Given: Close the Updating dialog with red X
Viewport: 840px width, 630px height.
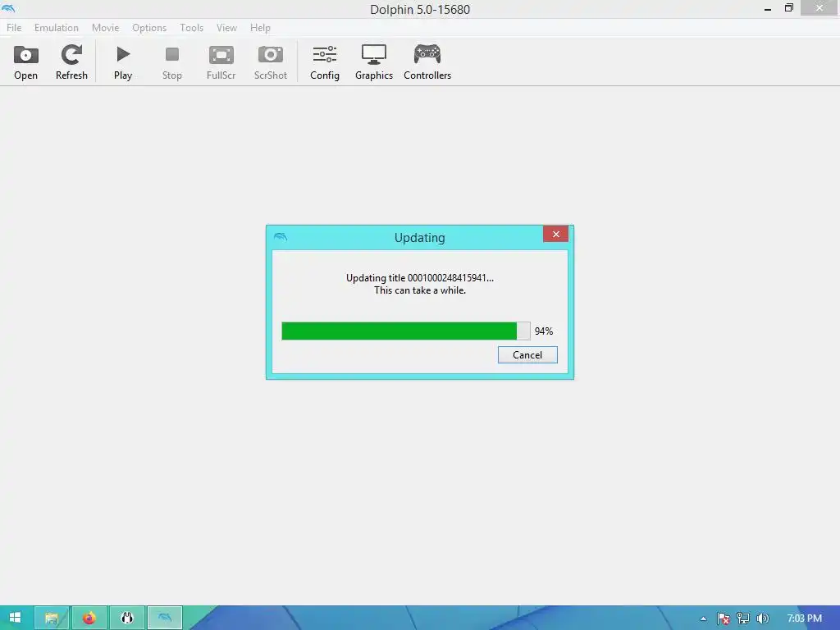Looking at the screenshot, I should tap(555, 234).
